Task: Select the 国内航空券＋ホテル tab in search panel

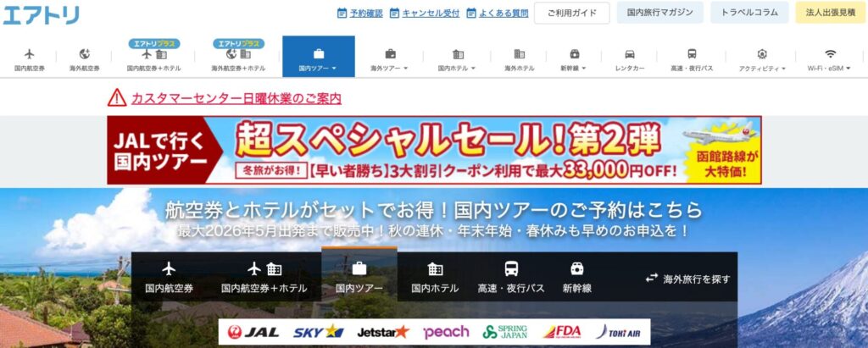Action: [x=264, y=278]
